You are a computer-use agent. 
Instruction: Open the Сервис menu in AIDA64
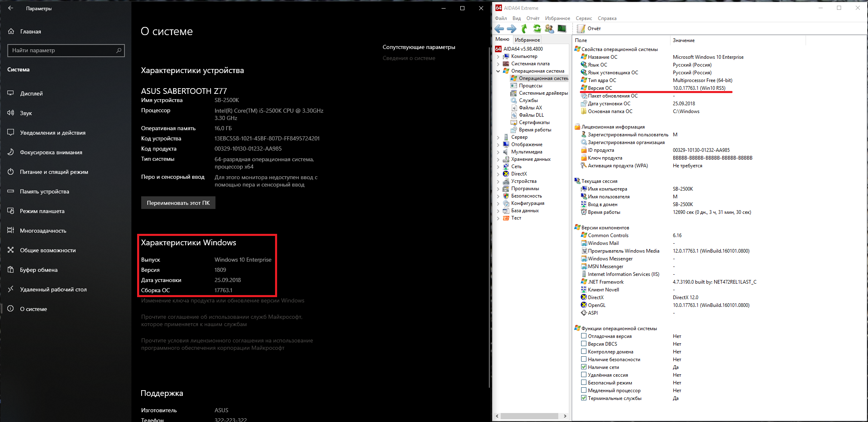pos(584,18)
